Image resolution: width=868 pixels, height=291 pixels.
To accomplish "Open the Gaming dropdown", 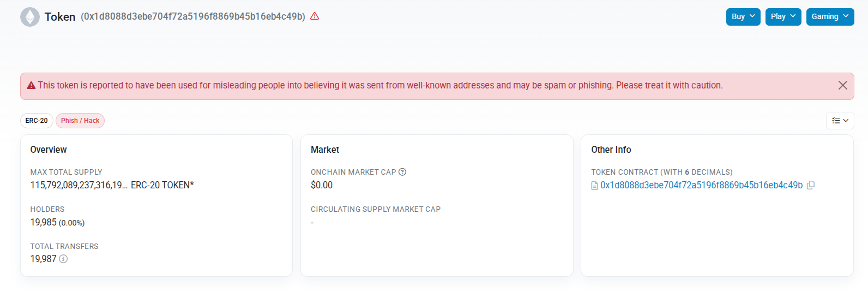I will click(x=830, y=17).
